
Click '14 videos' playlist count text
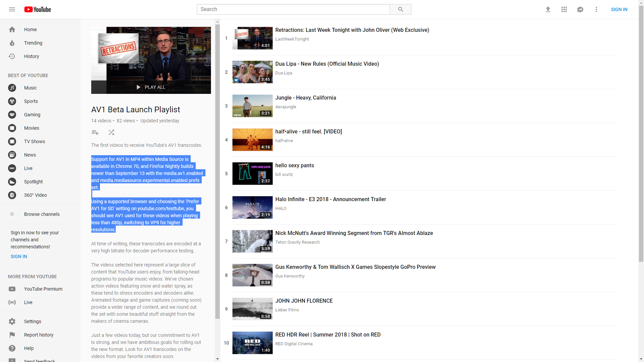[101, 121]
